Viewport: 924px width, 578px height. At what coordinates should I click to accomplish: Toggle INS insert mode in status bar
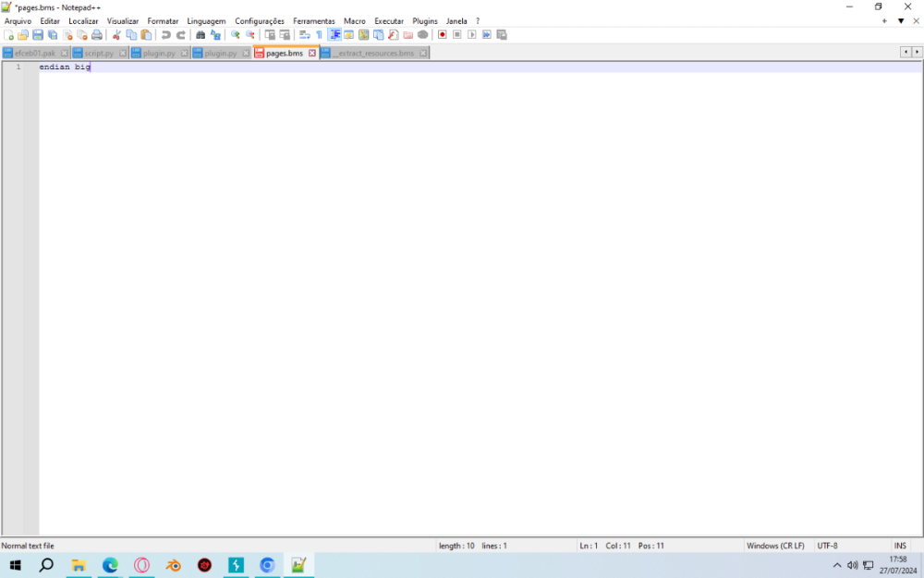pos(899,546)
